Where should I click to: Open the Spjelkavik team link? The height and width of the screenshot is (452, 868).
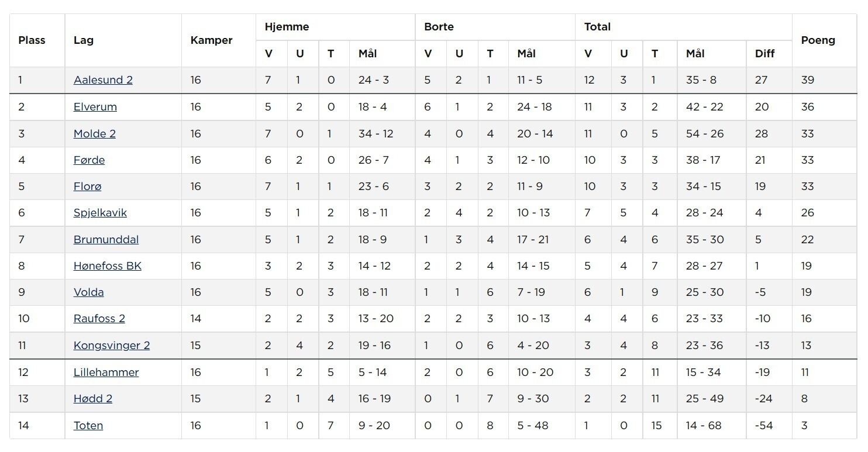[x=100, y=213]
